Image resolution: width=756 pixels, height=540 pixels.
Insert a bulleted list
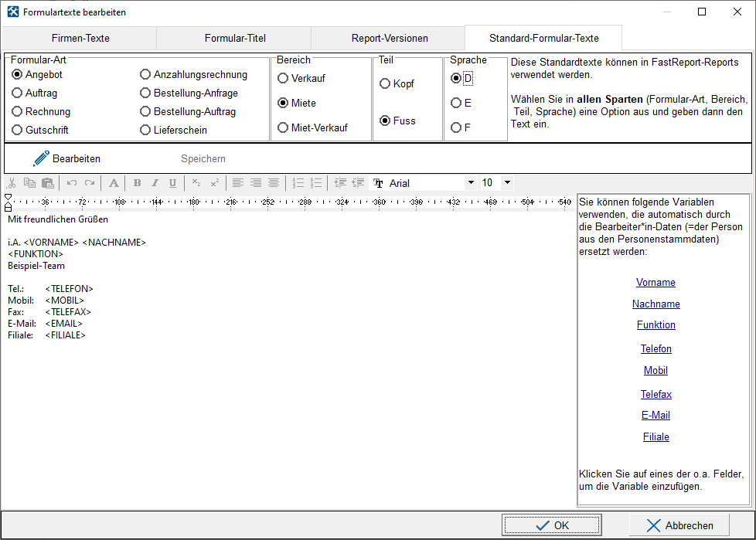tap(316, 183)
